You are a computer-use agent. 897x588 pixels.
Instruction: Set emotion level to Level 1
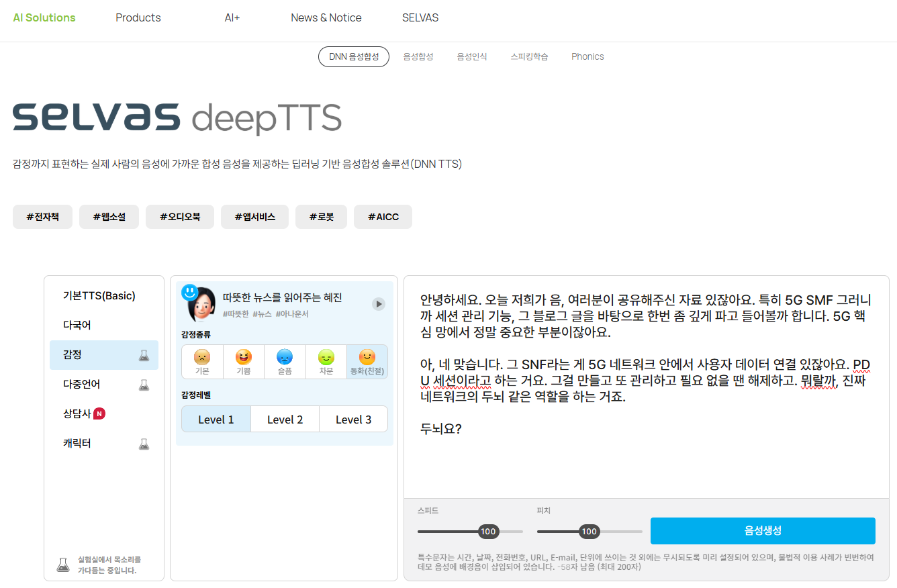point(216,420)
